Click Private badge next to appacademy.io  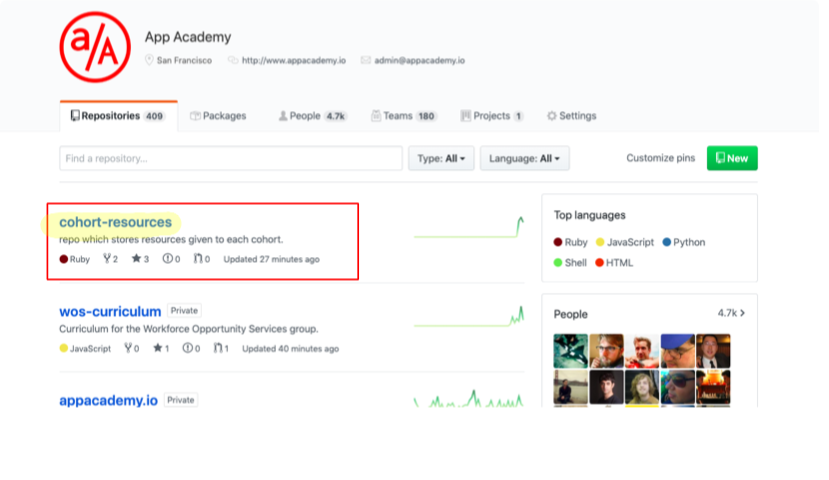(181, 400)
